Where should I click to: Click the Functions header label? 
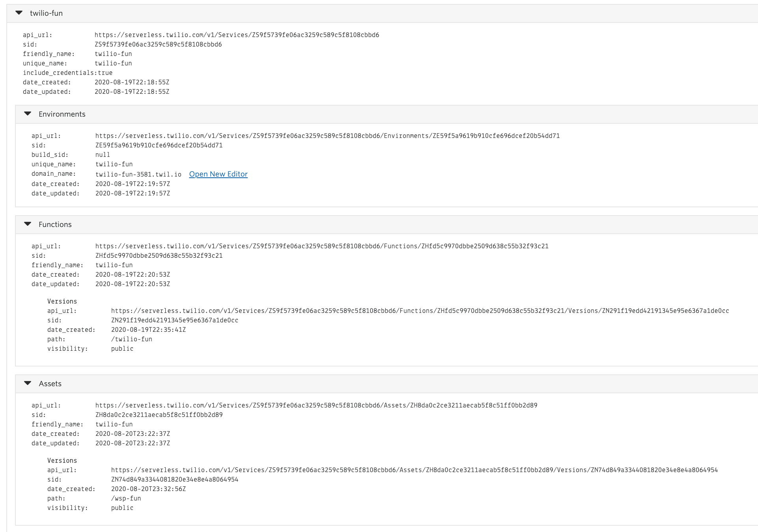click(x=55, y=225)
